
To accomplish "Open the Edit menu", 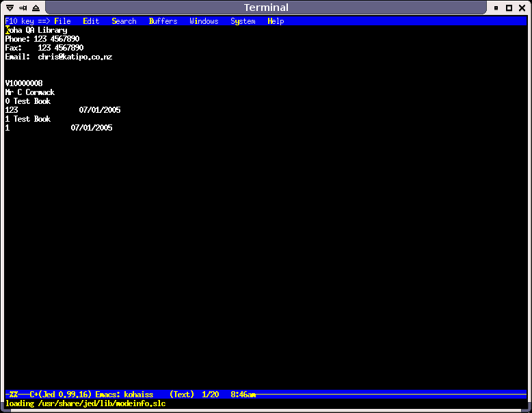I will coord(91,21).
